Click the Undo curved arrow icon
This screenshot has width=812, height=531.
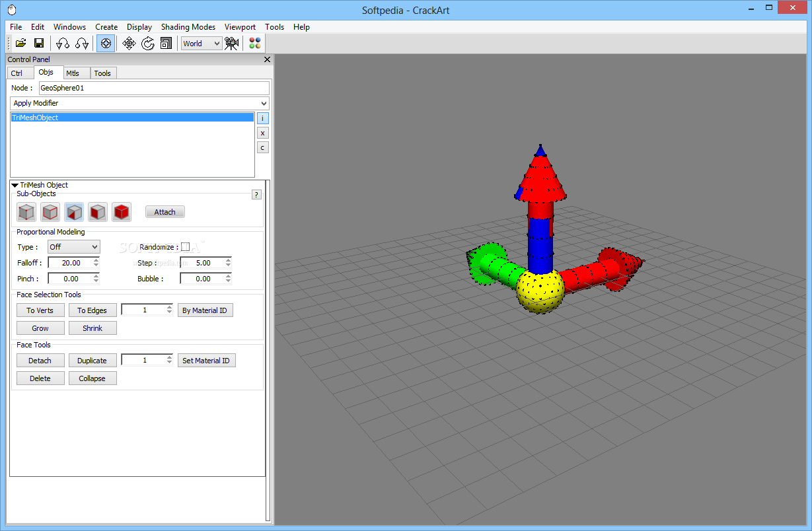pyautogui.click(x=63, y=44)
